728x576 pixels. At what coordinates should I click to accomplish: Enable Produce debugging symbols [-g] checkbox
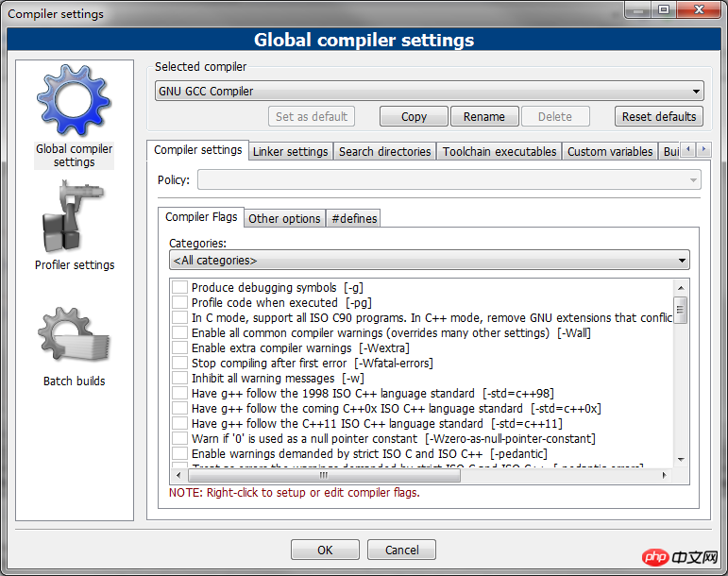[x=179, y=287]
